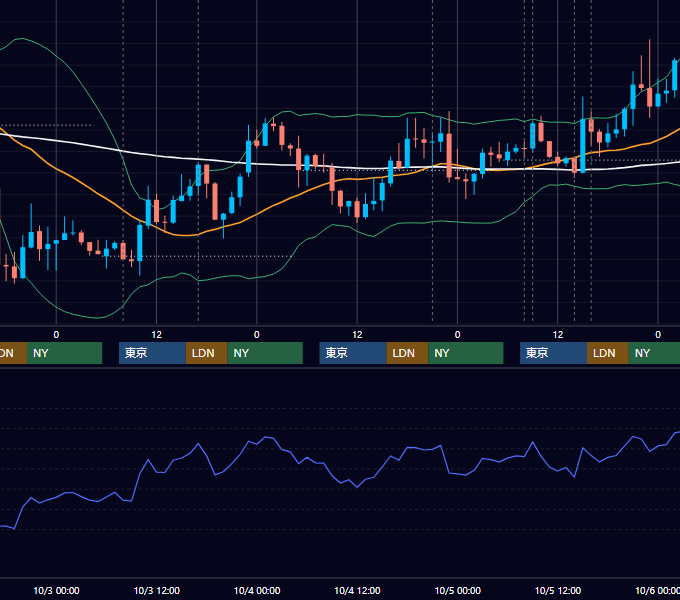
Task: Click the 10/5 12:00 time axis label
Action: pyautogui.click(x=558, y=590)
